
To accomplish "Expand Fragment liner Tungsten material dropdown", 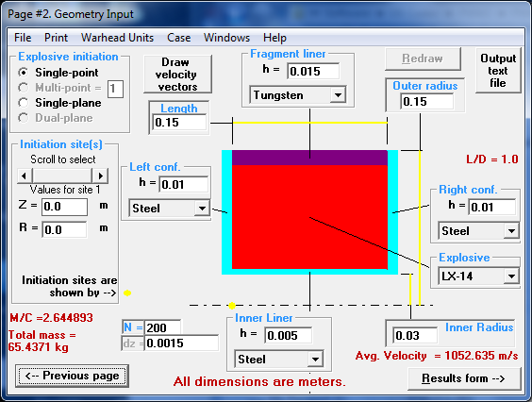I will coord(338,95).
